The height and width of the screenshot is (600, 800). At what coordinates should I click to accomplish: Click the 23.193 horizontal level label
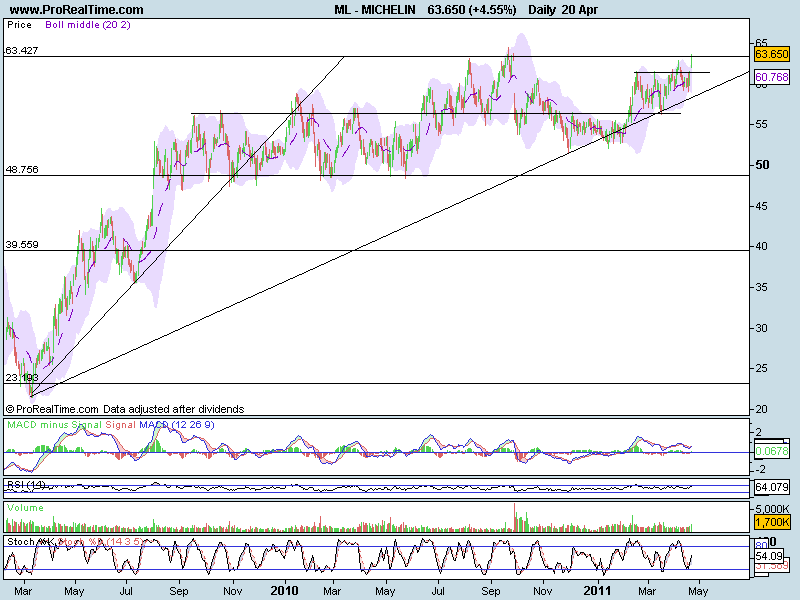[x=21, y=378]
